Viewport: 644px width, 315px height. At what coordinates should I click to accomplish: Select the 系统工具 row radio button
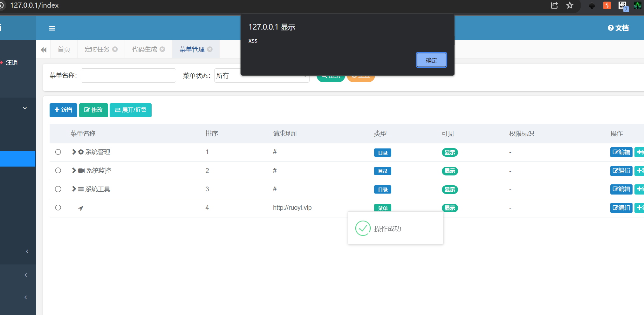pos(58,189)
